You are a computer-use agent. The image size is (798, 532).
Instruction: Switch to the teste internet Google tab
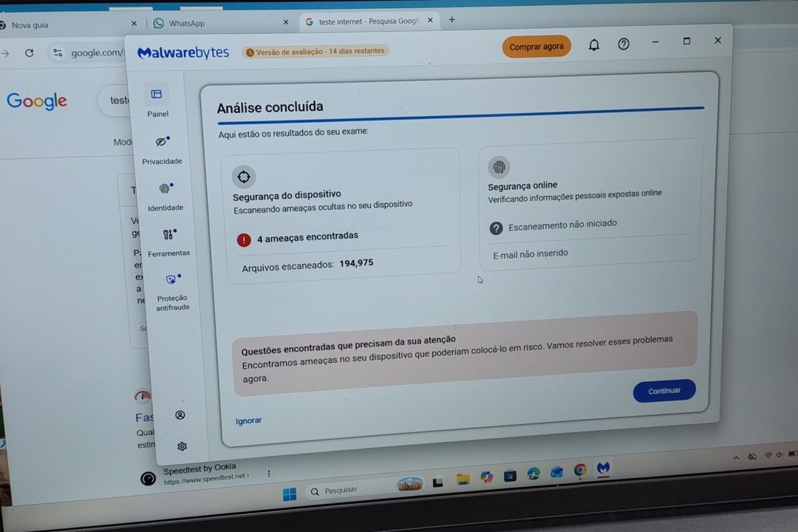point(369,21)
